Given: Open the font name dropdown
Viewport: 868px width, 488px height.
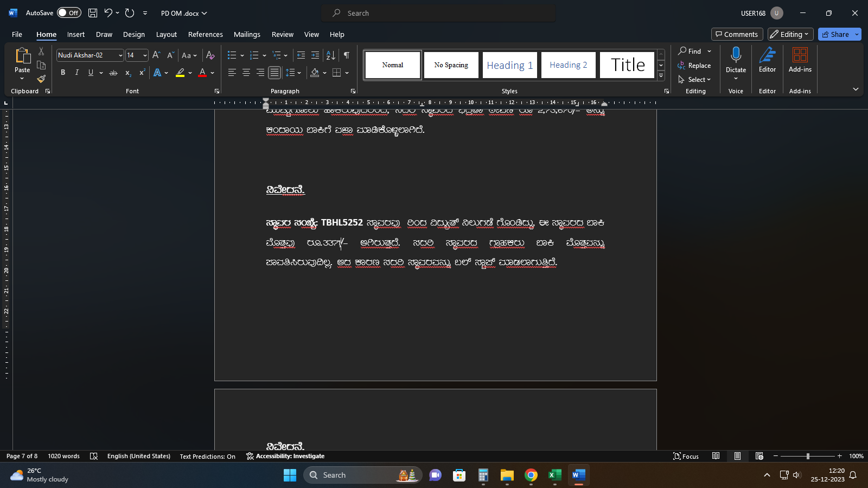Looking at the screenshot, I should click(x=120, y=55).
